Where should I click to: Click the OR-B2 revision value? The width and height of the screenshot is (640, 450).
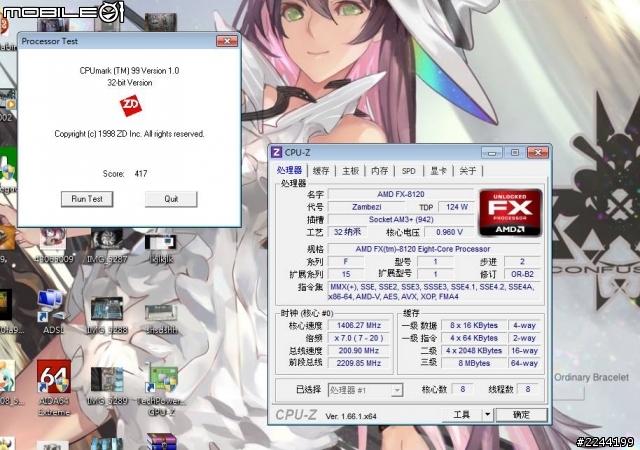[x=522, y=274]
